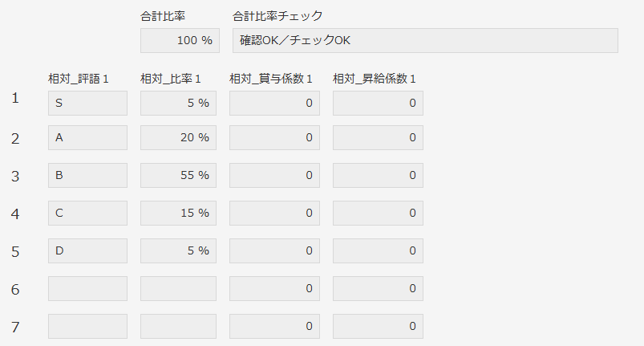Click the 相対_評語 field containing C

[87, 213]
